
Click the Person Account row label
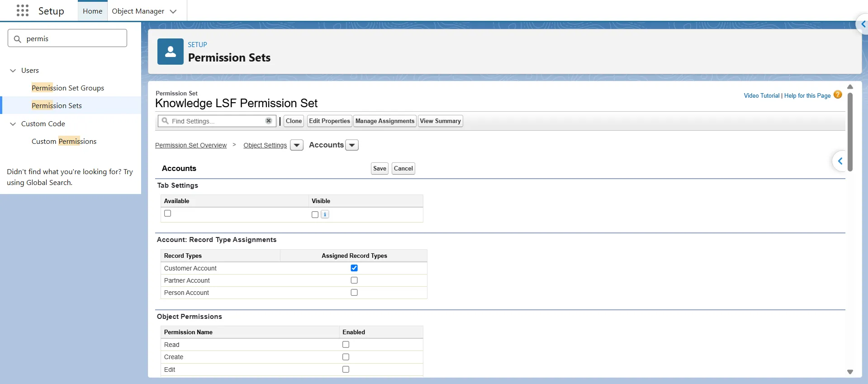(186, 293)
